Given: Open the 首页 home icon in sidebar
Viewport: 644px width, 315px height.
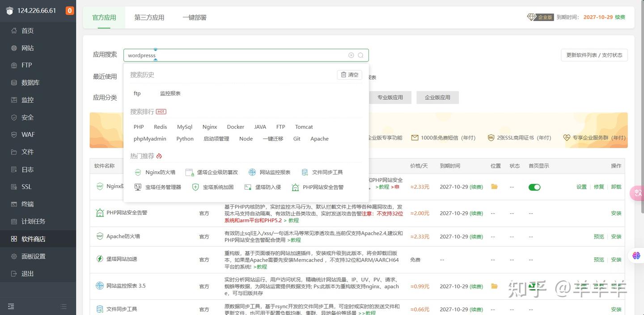Looking at the screenshot, I should click(x=14, y=30).
